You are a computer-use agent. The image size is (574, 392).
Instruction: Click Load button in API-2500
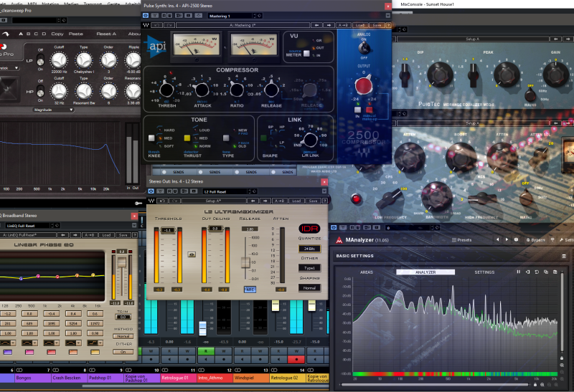[359, 25]
